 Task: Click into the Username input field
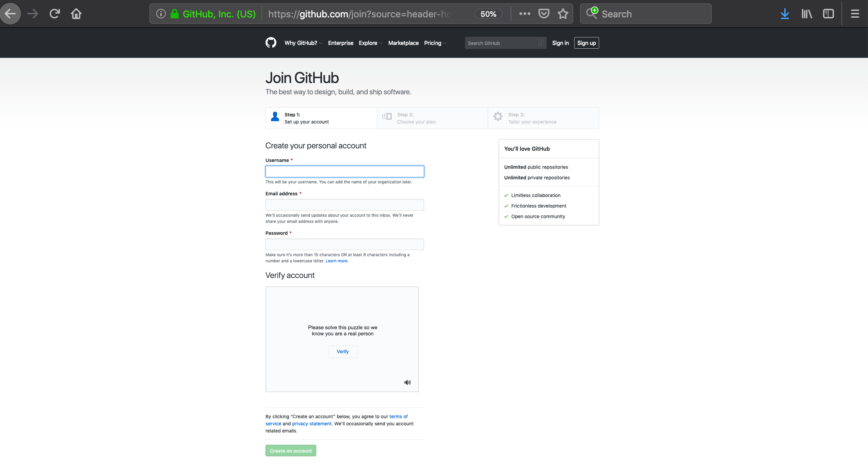point(345,171)
